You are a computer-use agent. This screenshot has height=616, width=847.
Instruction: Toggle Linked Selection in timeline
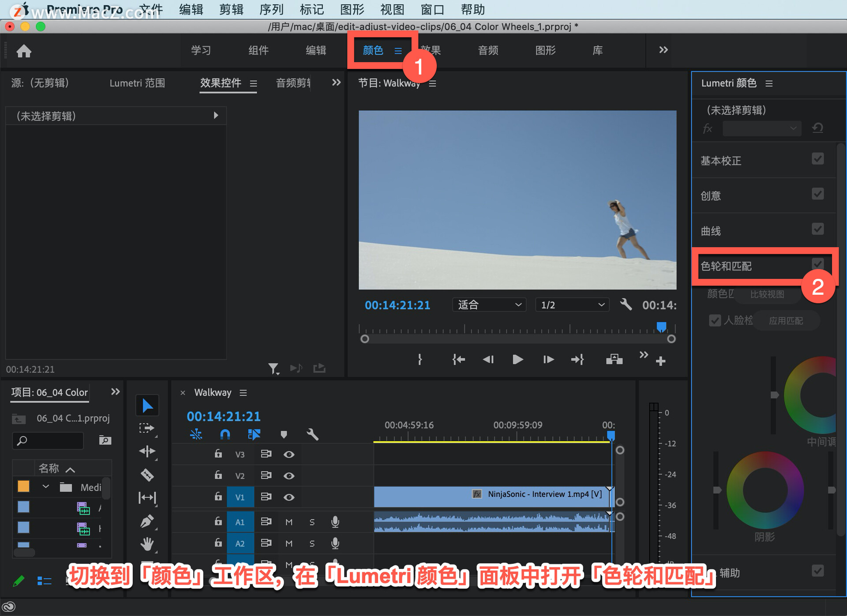tap(254, 435)
